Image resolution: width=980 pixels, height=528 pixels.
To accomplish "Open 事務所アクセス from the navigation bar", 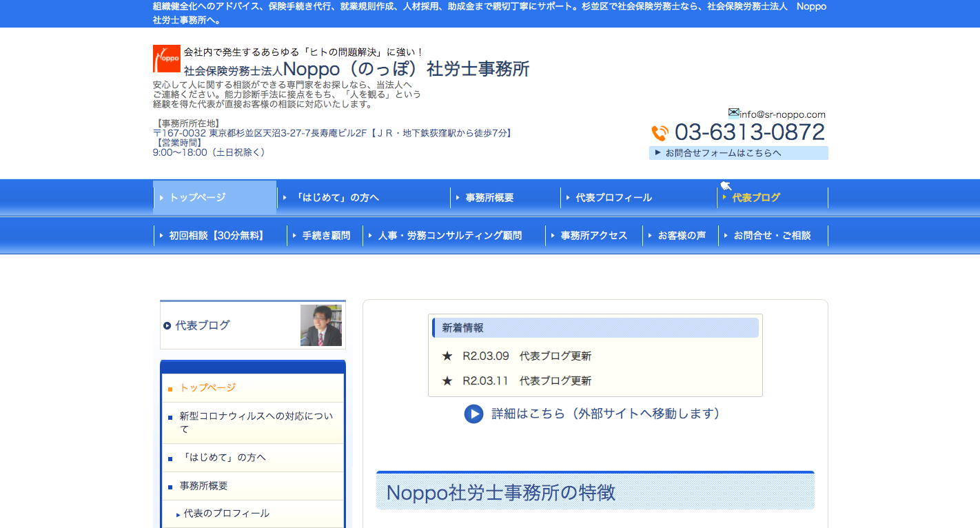I will pos(593,235).
